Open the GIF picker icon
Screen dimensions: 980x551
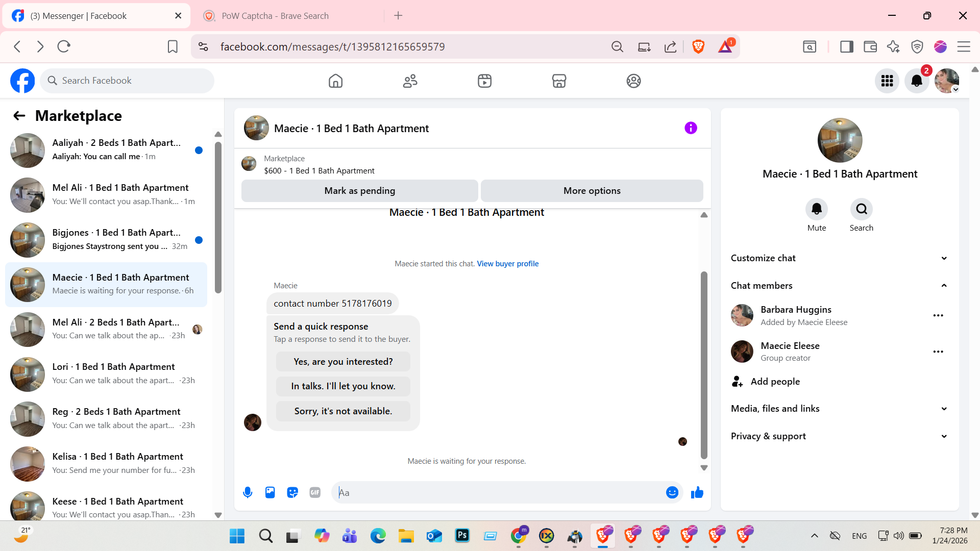click(315, 492)
